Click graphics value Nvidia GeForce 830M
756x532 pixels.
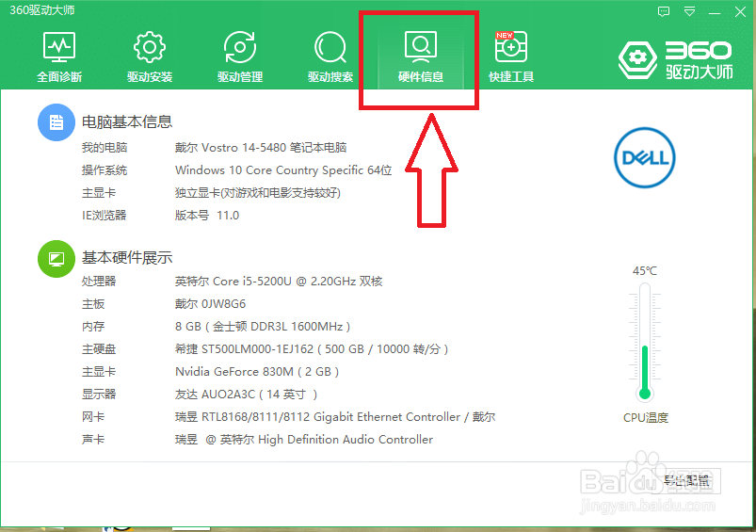click(x=257, y=372)
